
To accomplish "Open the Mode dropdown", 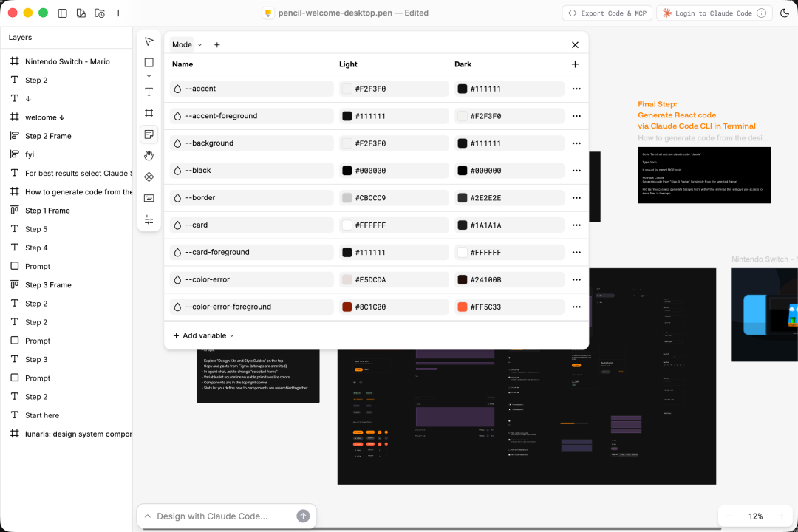I will (186, 45).
